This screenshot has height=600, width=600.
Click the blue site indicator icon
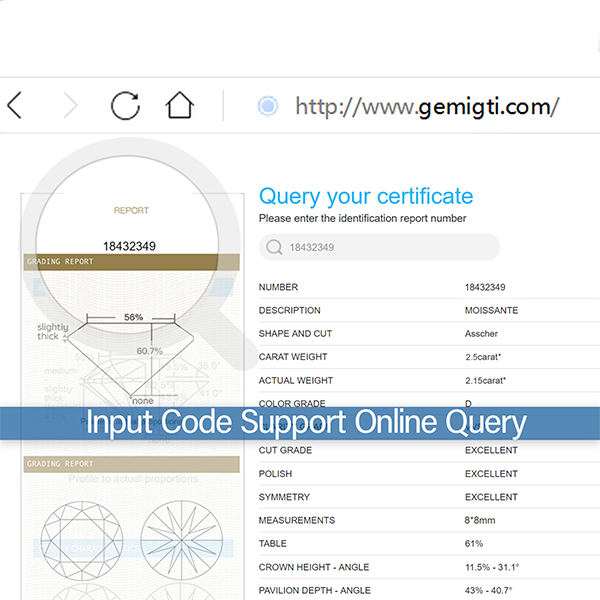click(268, 106)
